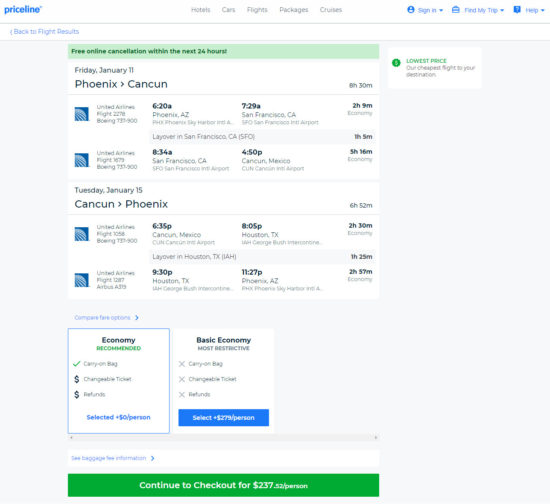
Task: Click the Cancun > Phoenix heading
Action: (121, 204)
